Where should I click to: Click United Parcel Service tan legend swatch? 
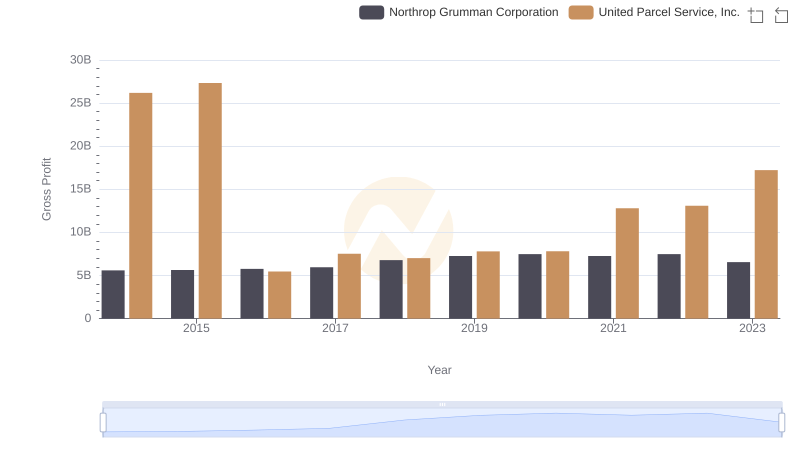581,12
